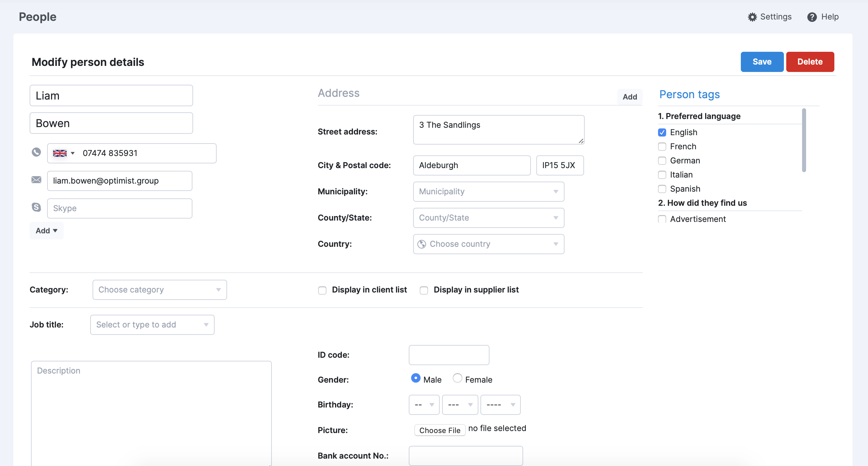The width and height of the screenshot is (868, 466).
Task: Enable Display in supplier list
Action: coord(424,290)
